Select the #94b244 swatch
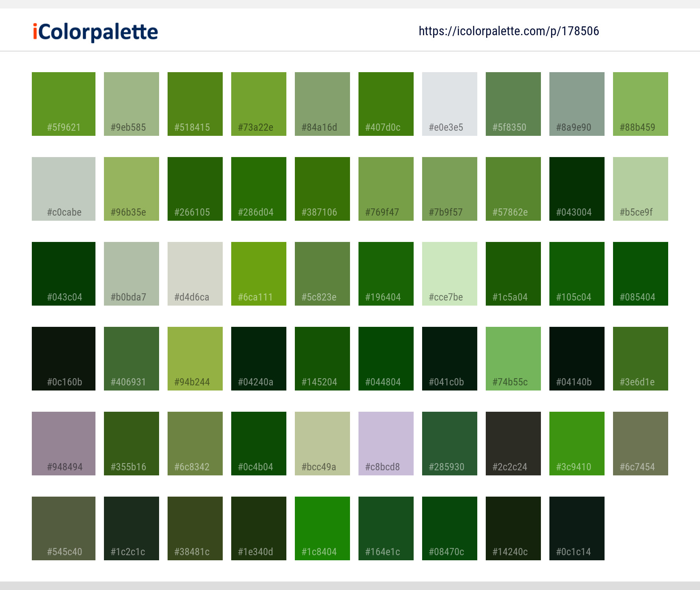 click(195, 359)
